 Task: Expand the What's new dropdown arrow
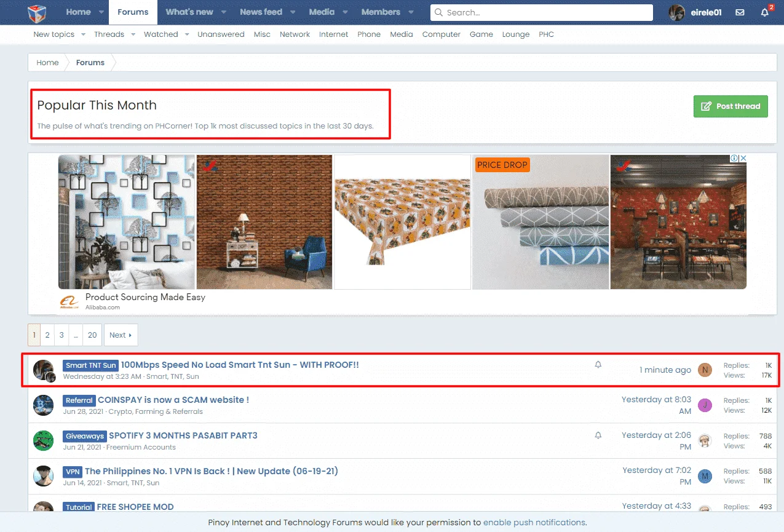[x=223, y=12]
